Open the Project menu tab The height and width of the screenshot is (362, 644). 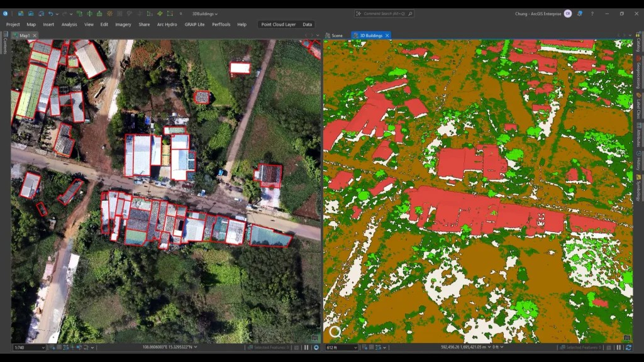click(x=13, y=25)
